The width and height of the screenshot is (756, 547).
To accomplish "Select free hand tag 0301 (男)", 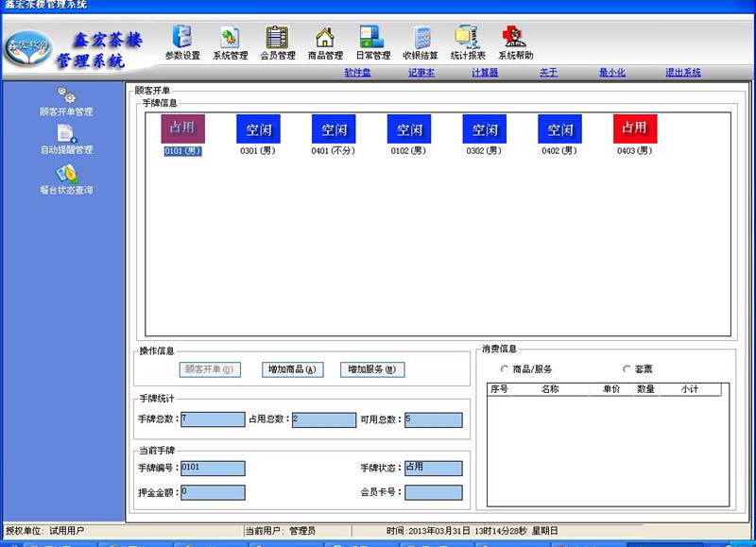I will pos(258,135).
